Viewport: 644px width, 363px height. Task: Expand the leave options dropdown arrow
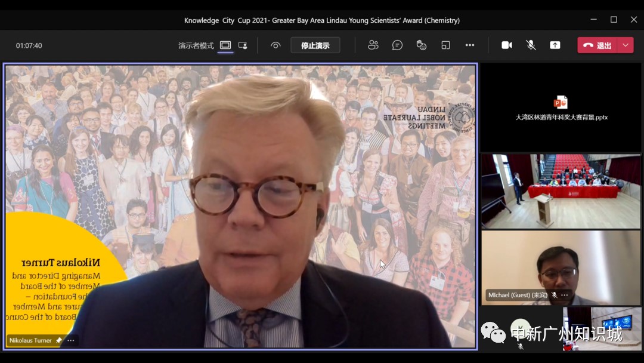pos(626,45)
